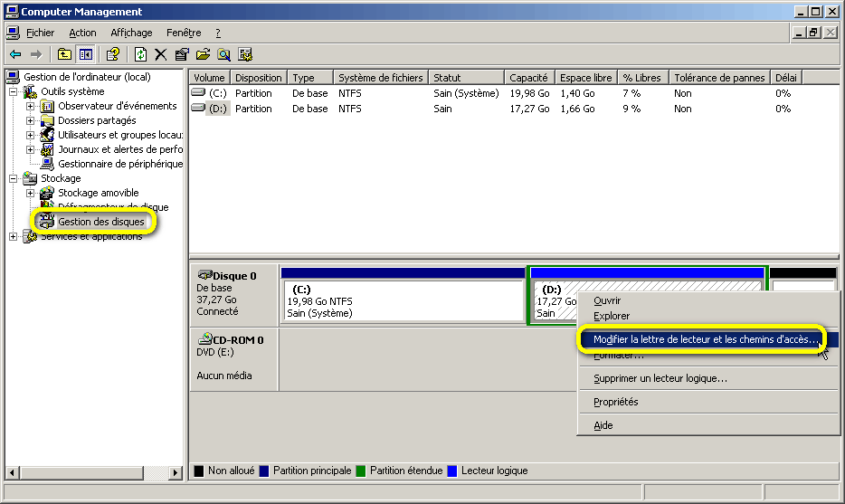Click the black Non alloué legend swatch
Image resolution: width=845 pixels, height=504 pixels.
click(199, 471)
